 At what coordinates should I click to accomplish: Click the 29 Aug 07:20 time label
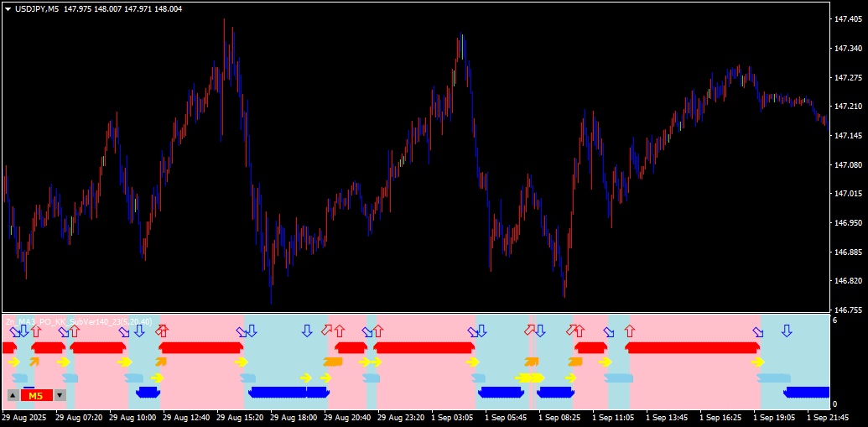coord(79,417)
